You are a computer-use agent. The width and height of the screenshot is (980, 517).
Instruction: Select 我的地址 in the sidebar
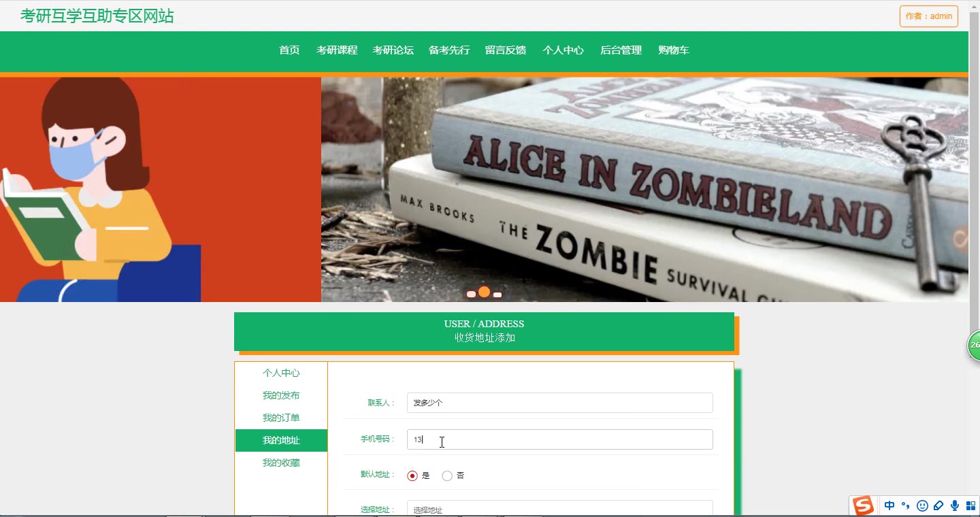point(281,440)
